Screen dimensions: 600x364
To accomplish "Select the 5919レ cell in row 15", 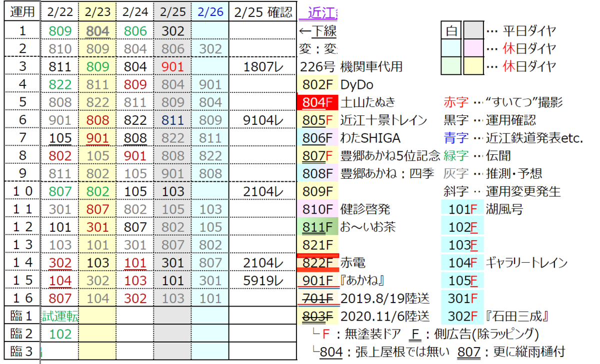I will [x=262, y=280].
